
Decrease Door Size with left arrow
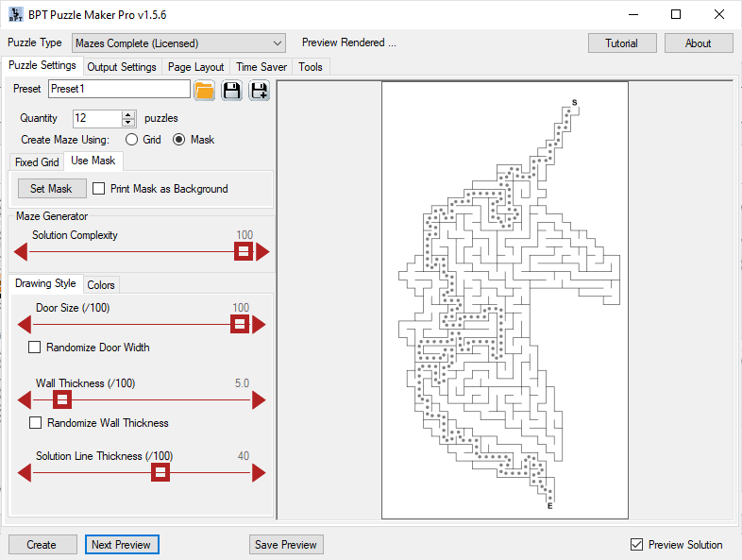pyautogui.click(x=25, y=325)
